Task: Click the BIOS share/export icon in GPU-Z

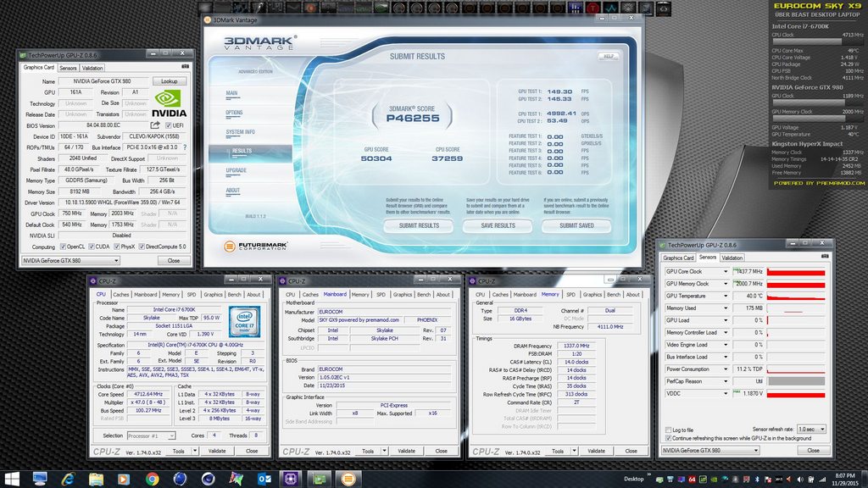Action: [155, 125]
